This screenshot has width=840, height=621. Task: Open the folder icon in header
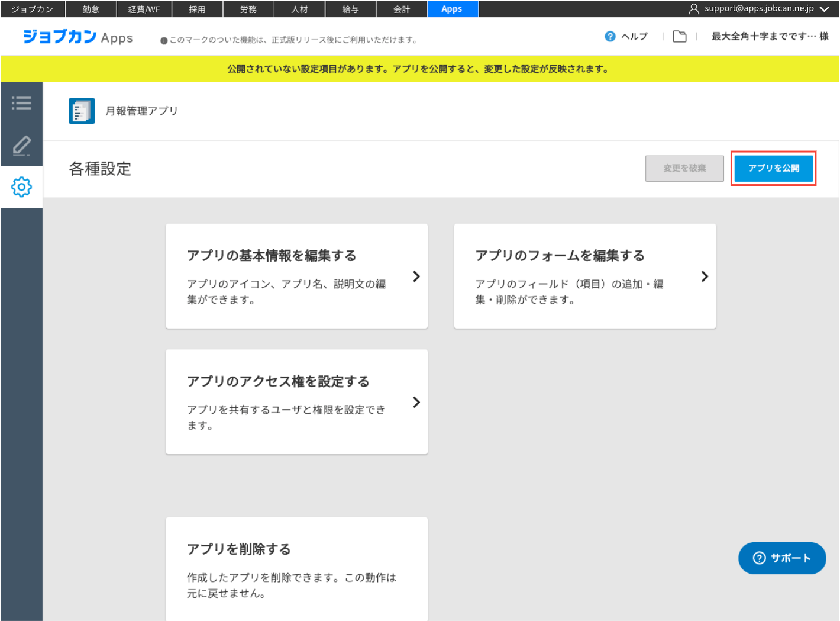tap(680, 37)
